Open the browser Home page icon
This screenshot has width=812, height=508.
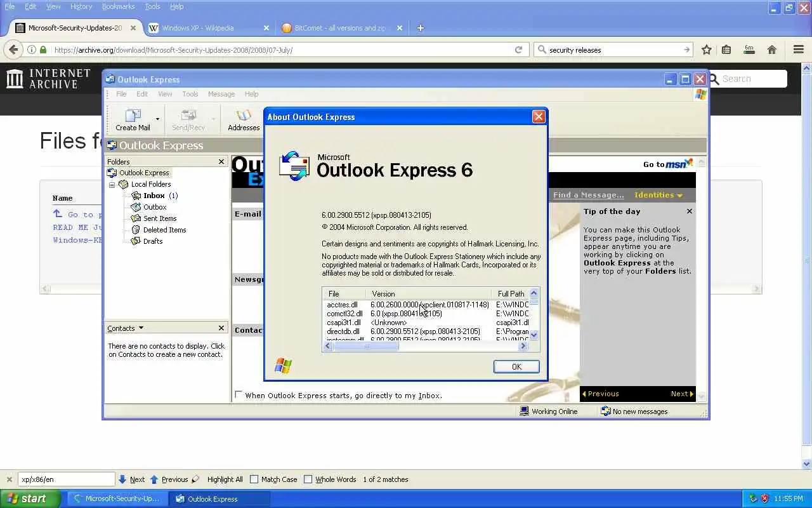pos(772,50)
